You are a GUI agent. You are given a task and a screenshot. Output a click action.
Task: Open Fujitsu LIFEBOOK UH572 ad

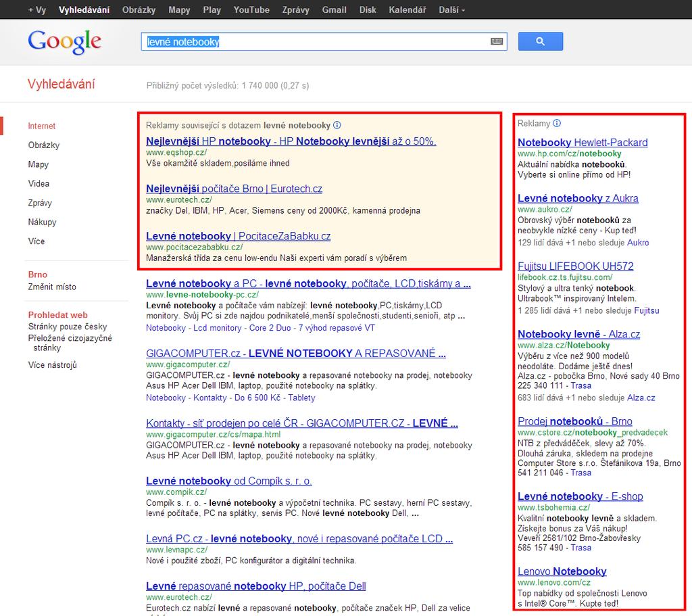click(576, 266)
